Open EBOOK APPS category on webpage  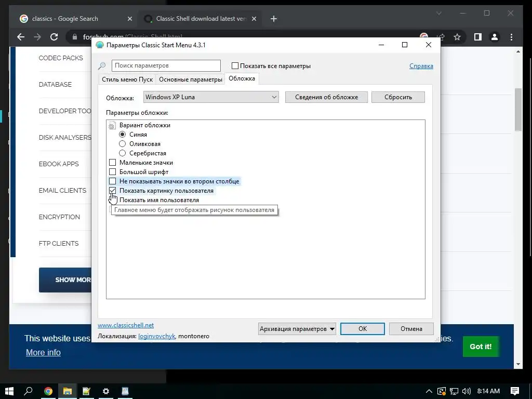[59, 164]
